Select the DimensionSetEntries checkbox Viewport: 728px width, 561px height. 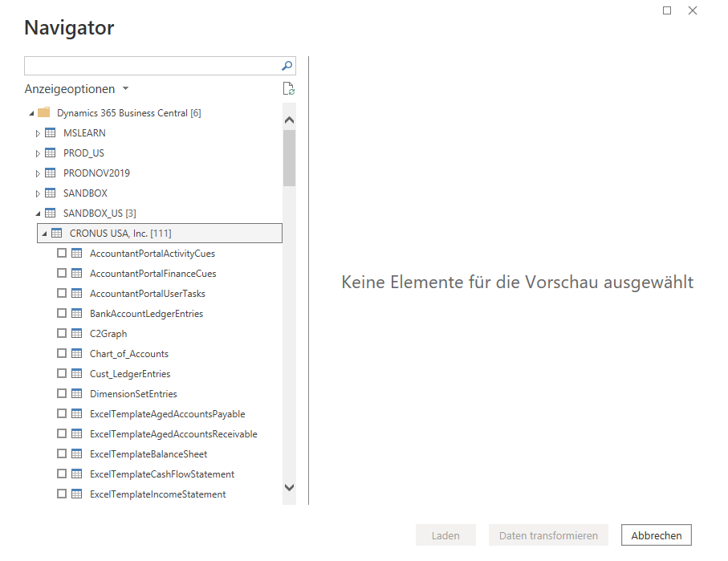(x=62, y=393)
